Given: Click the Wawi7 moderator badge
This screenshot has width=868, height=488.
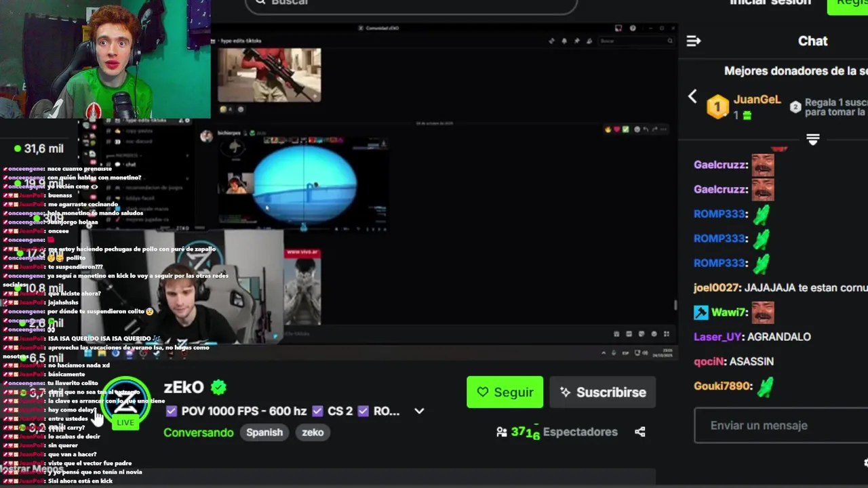Looking at the screenshot, I should 701,312.
